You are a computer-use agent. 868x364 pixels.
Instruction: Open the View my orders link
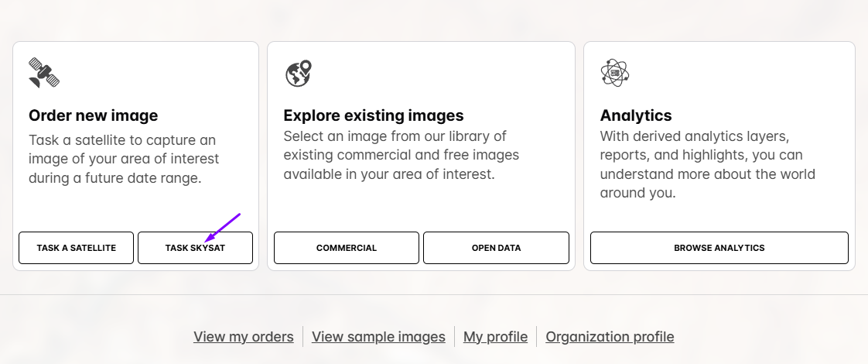(x=243, y=337)
